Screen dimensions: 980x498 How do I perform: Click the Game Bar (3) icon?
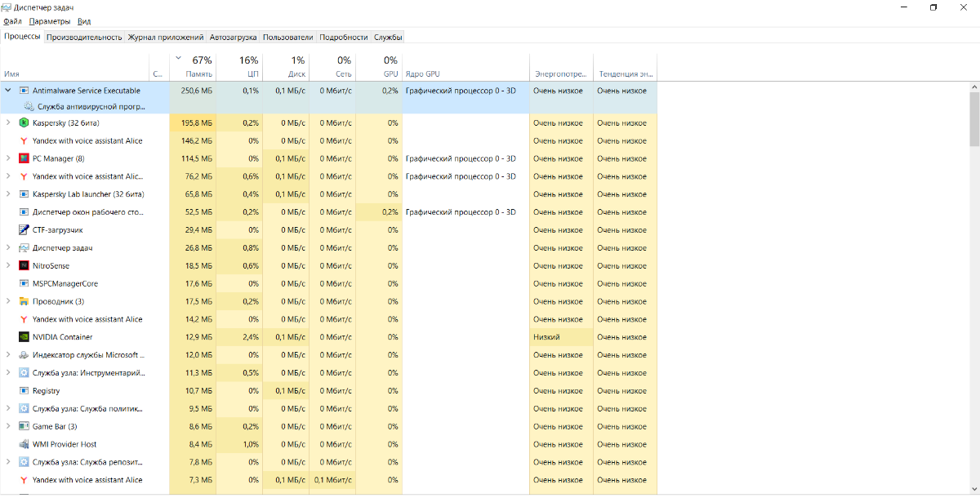(x=24, y=427)
